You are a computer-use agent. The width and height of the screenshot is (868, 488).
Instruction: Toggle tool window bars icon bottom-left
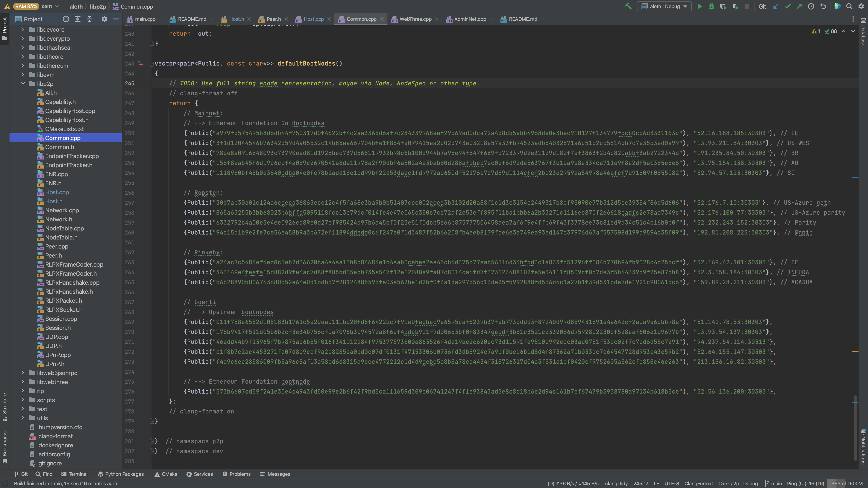[5, 483]
